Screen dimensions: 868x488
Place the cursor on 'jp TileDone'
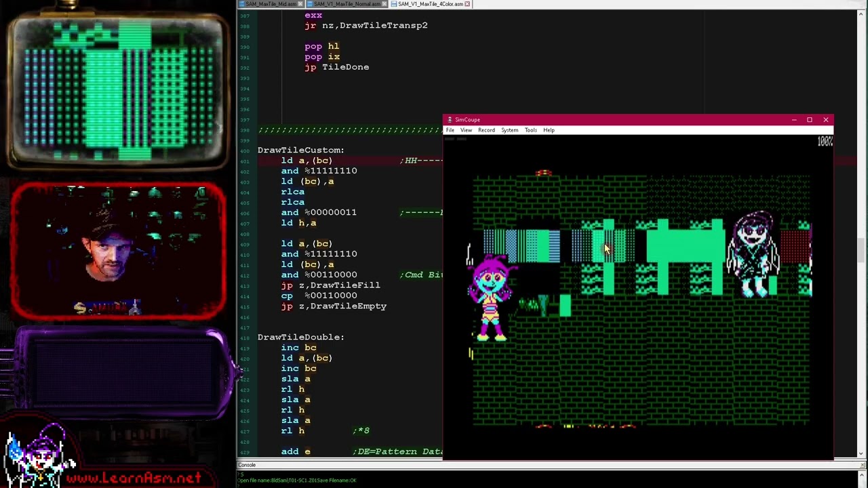click(337, 67)
